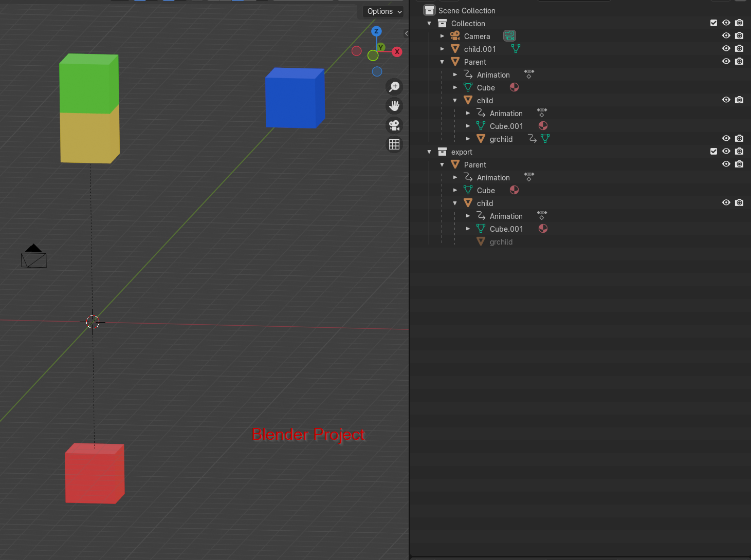The image size is (751, 560).
Task: Click the red X axis on the navigation gizmo
Action: pos(397,52)
